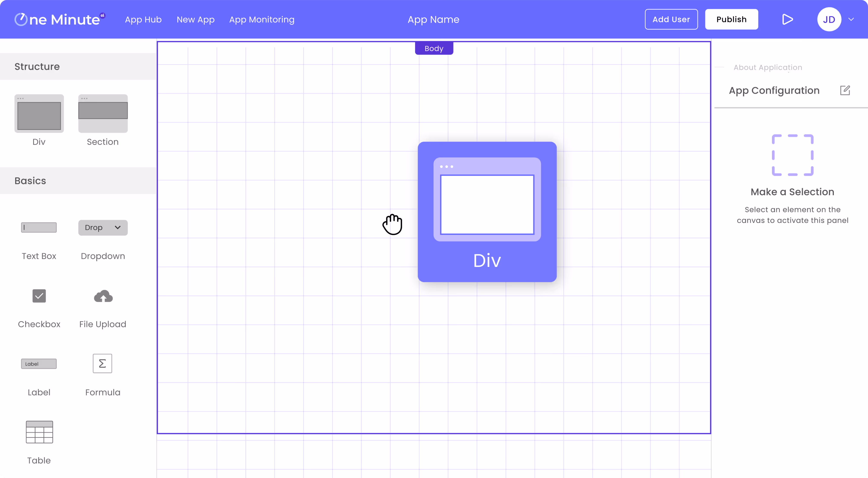Open the App Hub menu
This screenshot has width=868, height=478.
tap(143, 19)
